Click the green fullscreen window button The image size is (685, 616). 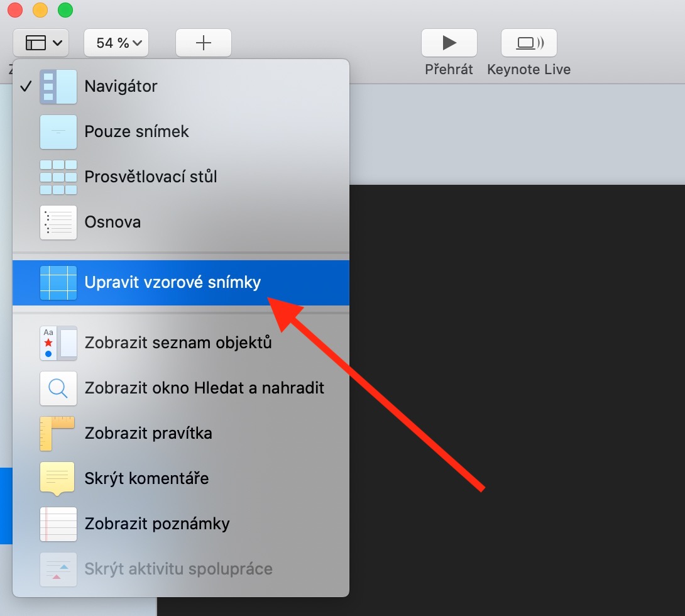[x=65, y=9]
